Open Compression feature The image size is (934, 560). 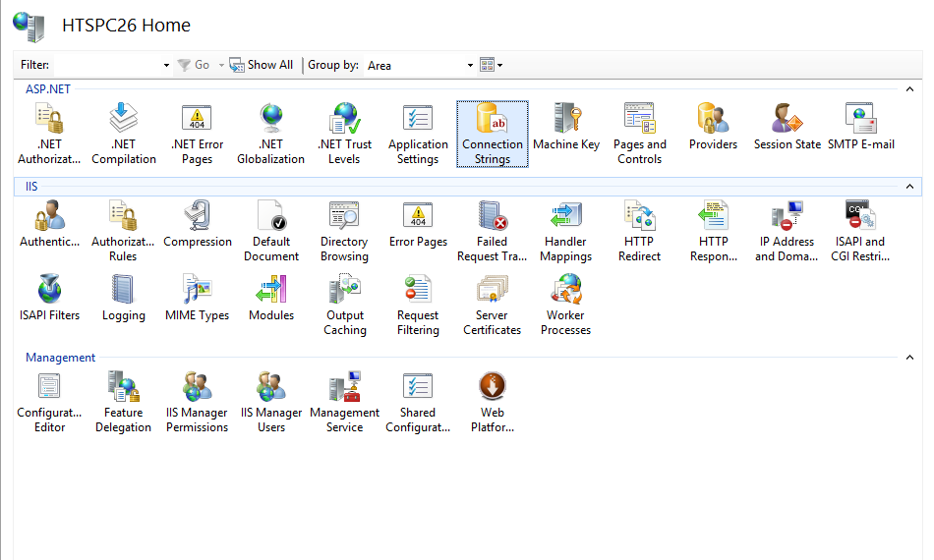(x=198, y=224)
